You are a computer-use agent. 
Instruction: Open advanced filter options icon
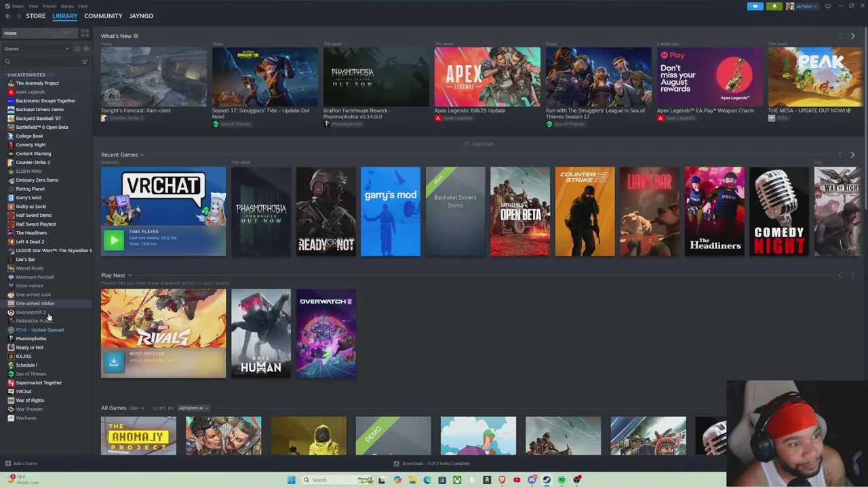tap(85, 62)
